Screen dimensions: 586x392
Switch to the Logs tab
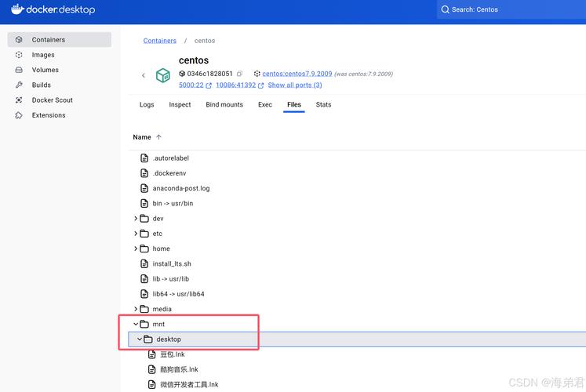(x=147, y=104)
